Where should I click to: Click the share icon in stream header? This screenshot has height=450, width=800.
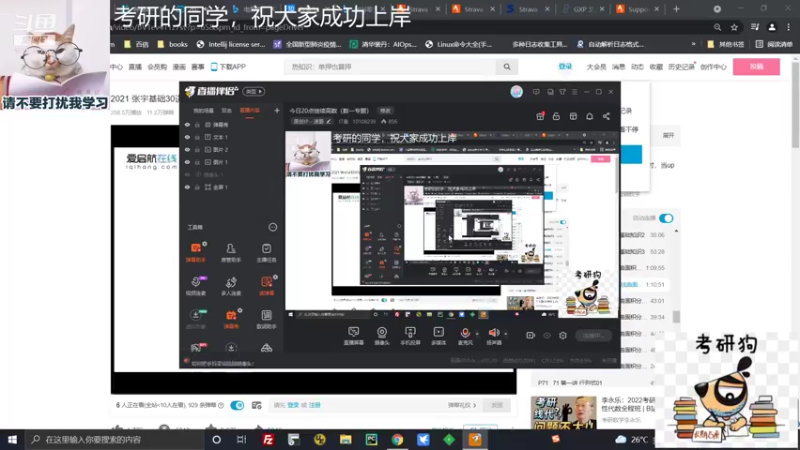click(x=606, y=116)
